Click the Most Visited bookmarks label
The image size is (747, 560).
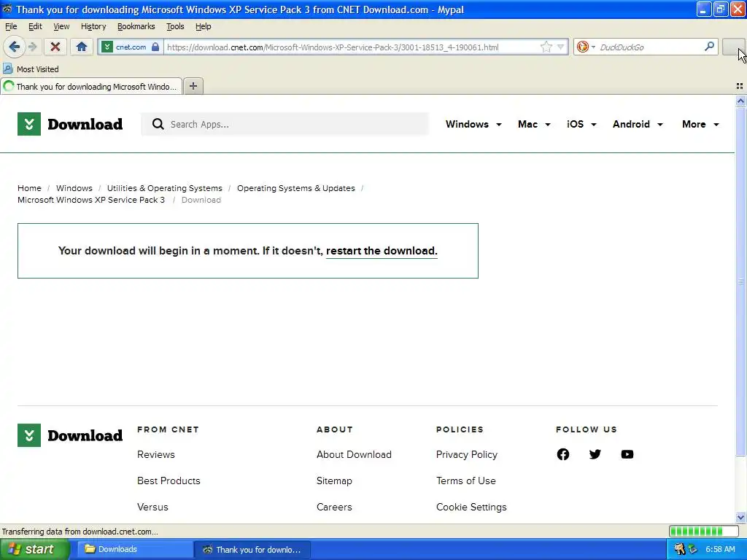38,69
